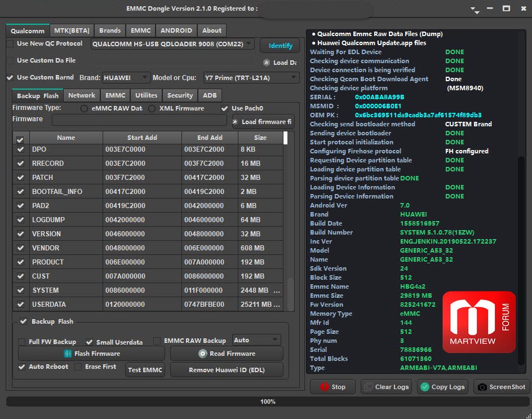Click the Copy Logs green check icon
The image size is (532, 419).
[425, 387]
